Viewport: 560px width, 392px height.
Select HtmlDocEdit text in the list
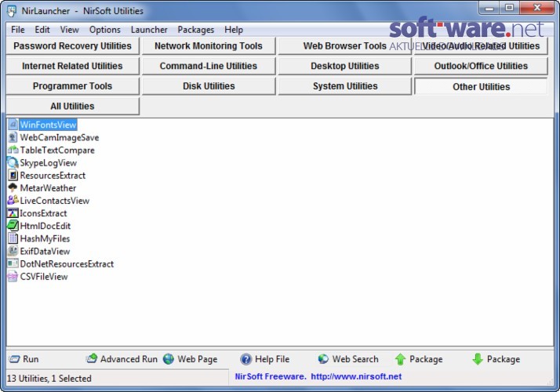tap(45, 226)
